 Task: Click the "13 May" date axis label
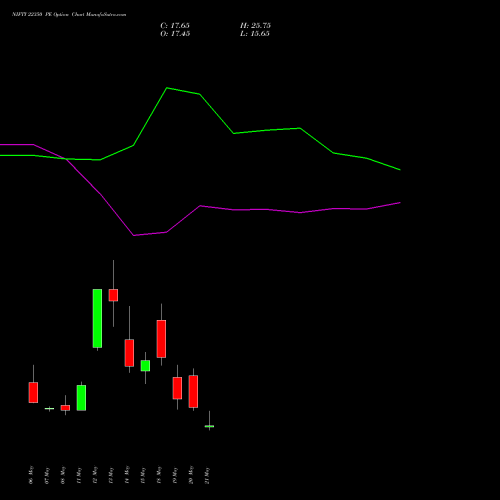coord(111,475)
